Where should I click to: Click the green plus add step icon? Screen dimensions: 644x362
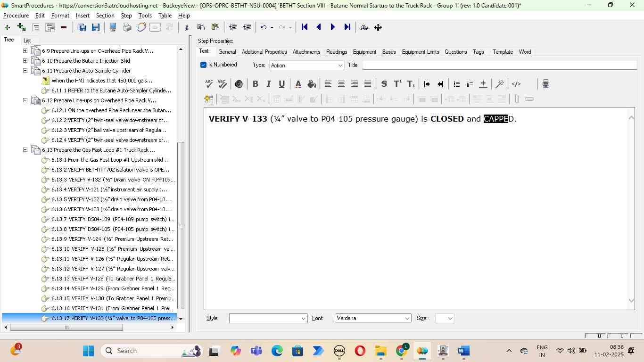click(7, 27)
